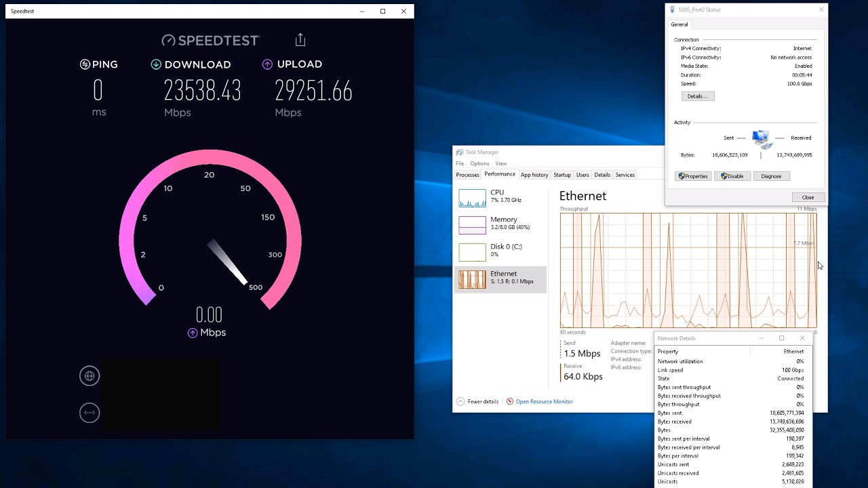
Task: Click the Ethernet throughput graph
Action: (x=688, y=270)
